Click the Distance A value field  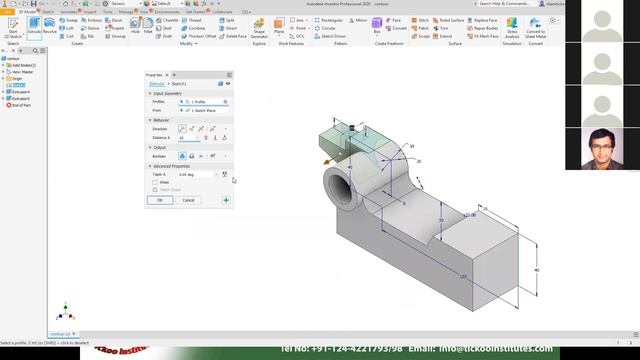[189, 138]
